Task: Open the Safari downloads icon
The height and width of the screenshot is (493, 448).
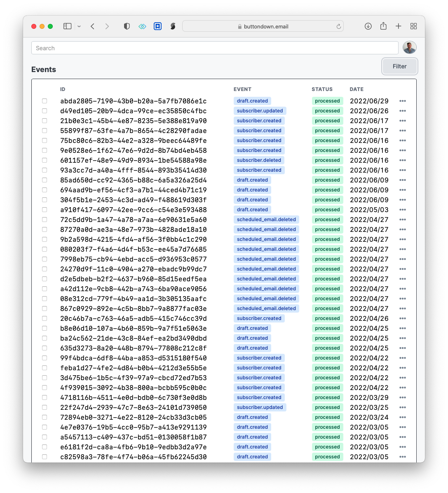Action: [x=368, y=26]
